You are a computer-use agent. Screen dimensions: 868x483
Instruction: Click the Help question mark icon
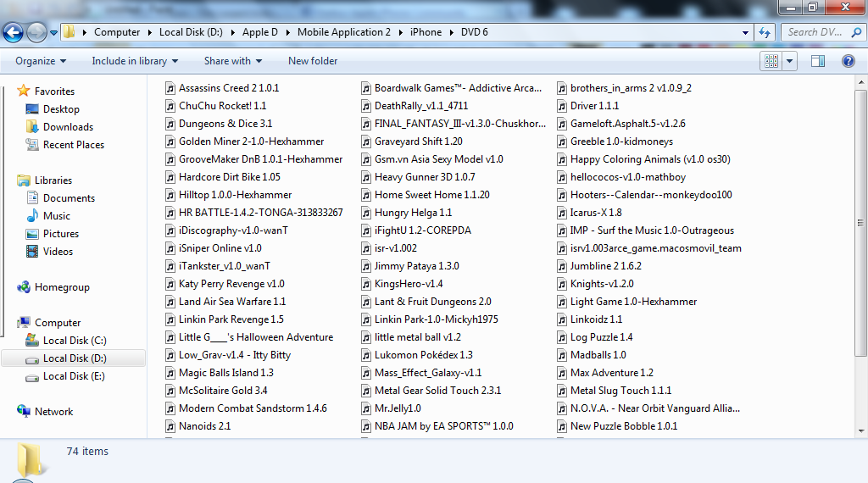pyautogui.click(x=848, y=61)
